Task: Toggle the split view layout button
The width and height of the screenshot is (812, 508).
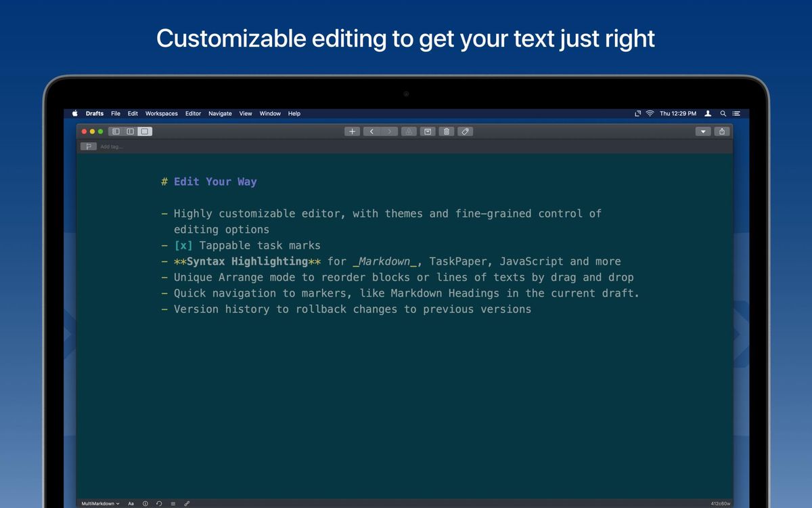Action: click(x=130, y=131)
